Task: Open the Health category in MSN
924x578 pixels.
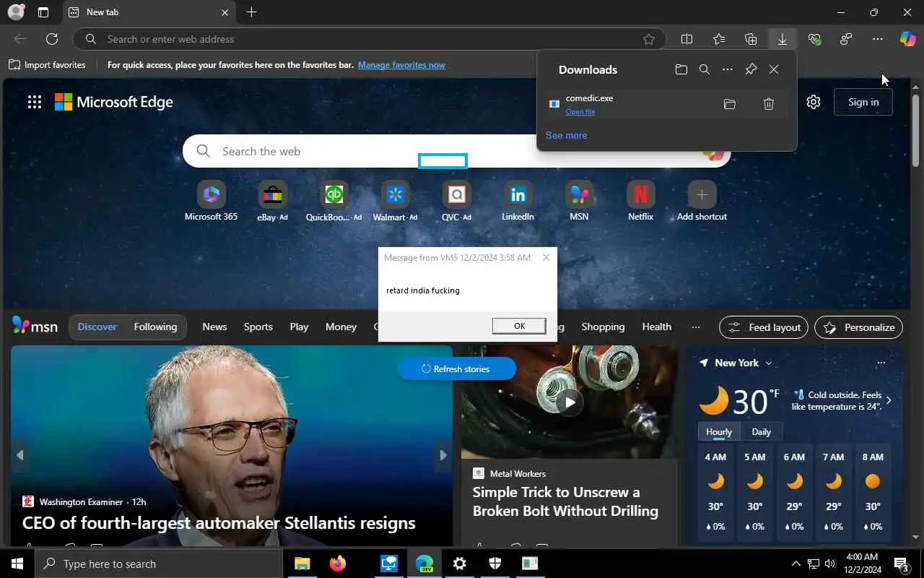Action: click(x=656, y=327)
